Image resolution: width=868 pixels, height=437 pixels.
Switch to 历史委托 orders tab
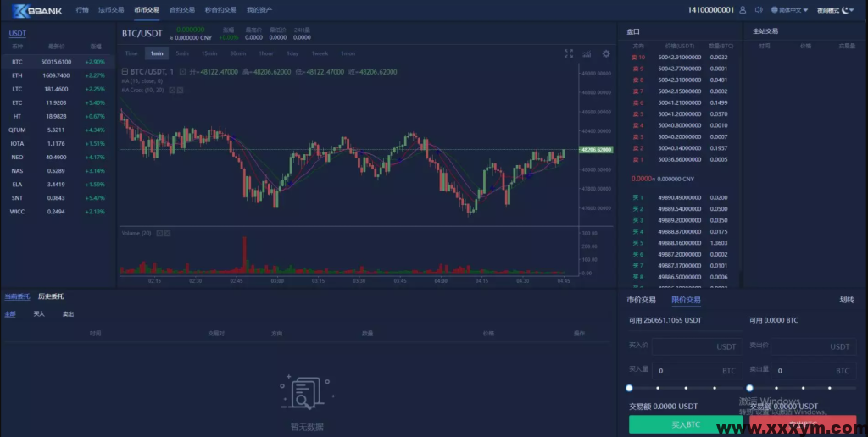[x=51, y=296]
